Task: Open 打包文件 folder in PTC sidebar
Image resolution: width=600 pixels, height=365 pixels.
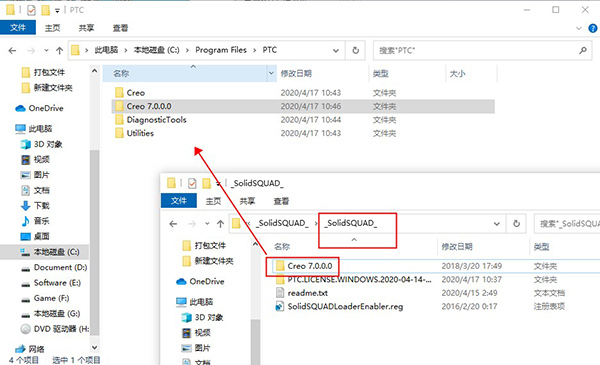Action: (43, 72)
